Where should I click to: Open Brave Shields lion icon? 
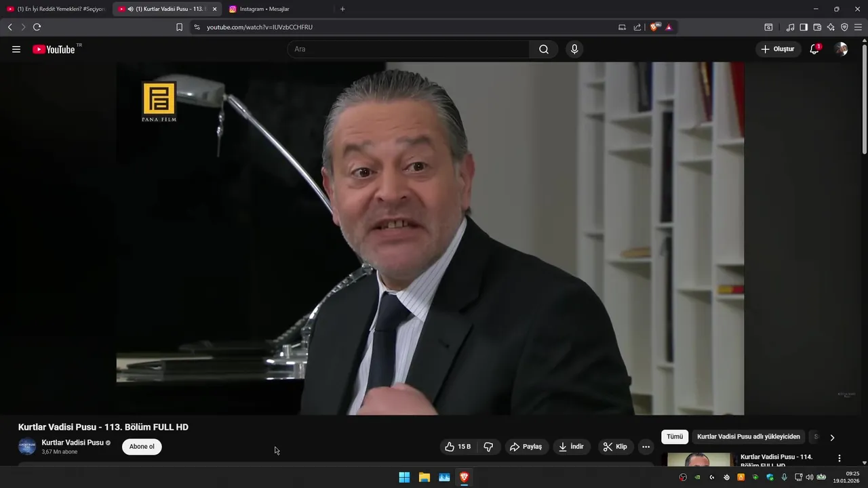pyautogui.click(x=654, y=27)
